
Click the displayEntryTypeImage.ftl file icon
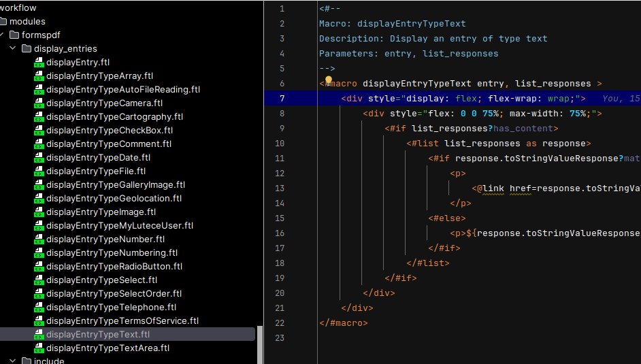pyautogui.click(x=39, y=212)
